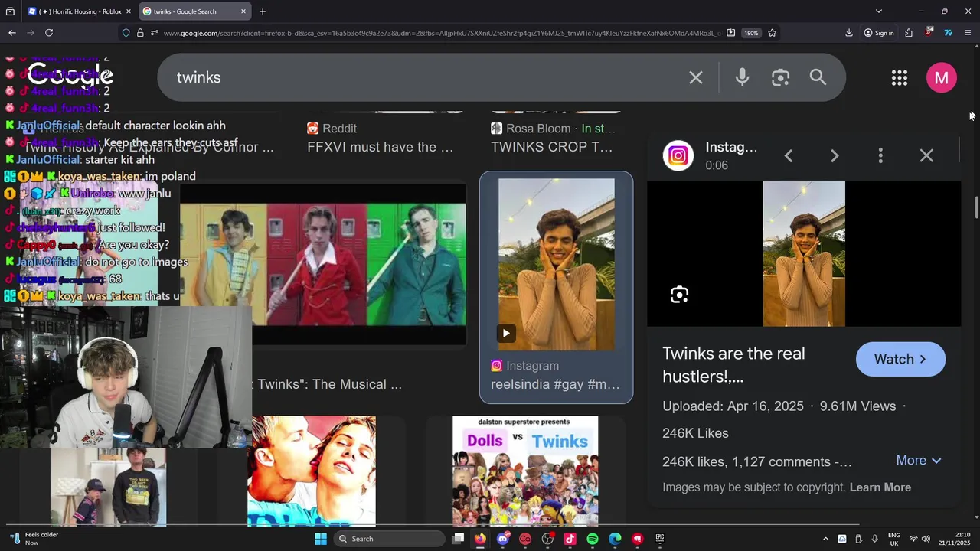Open Google Lens image search camera icon

780,77
